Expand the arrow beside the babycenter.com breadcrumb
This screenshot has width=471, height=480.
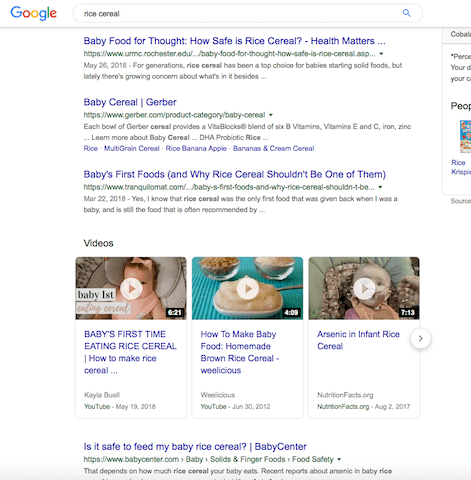click(339, 459)
